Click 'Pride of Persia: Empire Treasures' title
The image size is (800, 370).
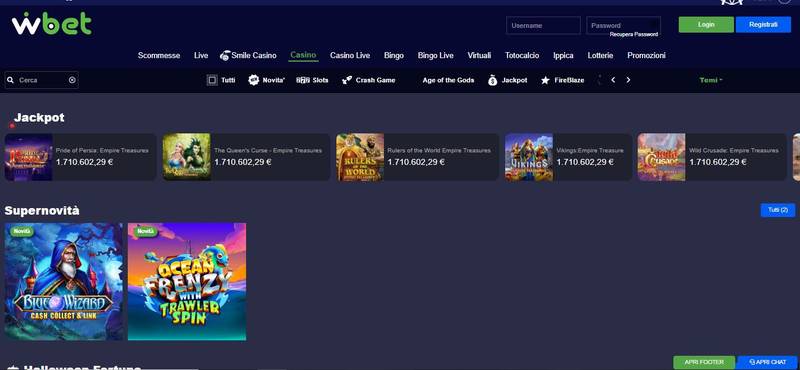tap(102, 151)
